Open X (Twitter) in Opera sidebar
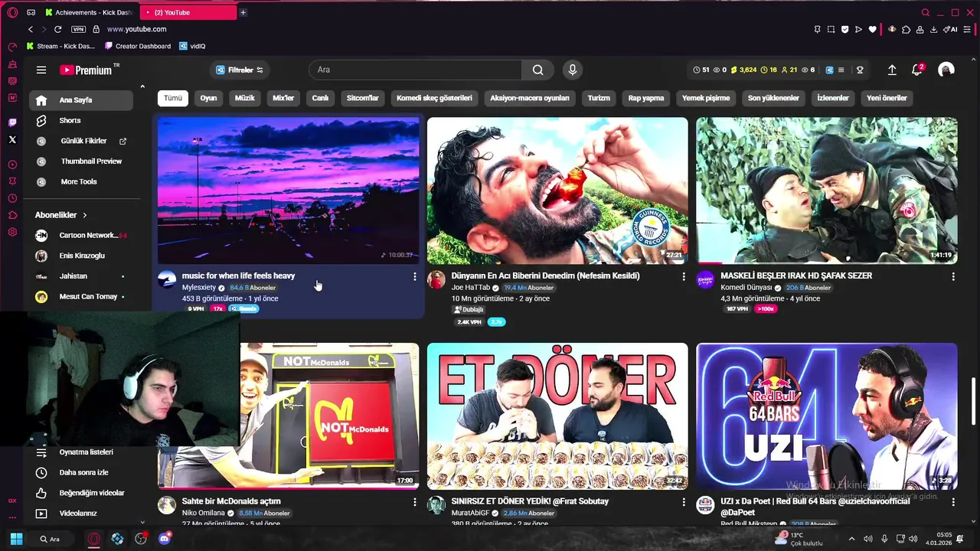 point(12,139)
